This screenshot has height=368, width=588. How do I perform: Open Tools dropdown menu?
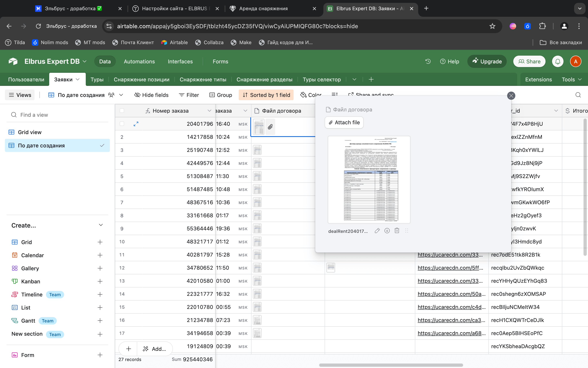(x=571, y=79)
